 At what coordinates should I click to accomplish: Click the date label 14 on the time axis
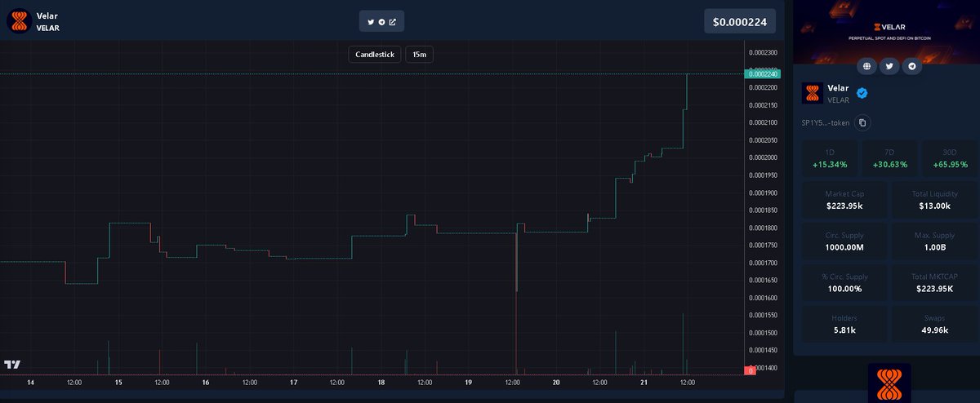pyautogui.click(x=31, y=382)
